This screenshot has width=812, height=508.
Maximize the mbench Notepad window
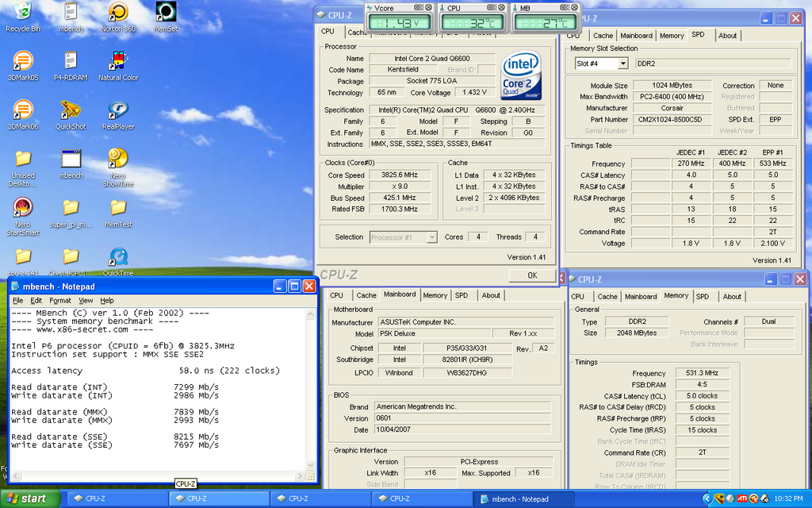point(295,286)
